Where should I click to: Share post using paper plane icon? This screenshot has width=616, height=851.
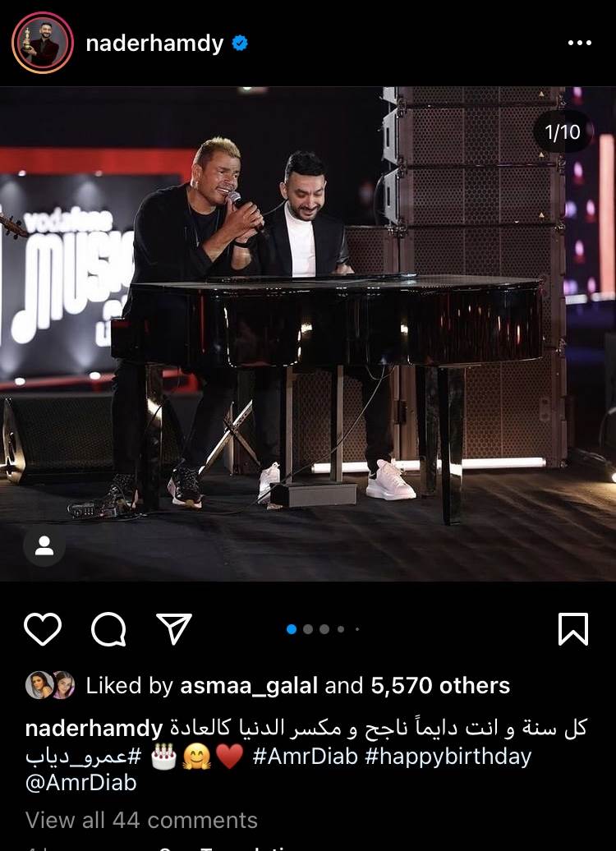(x=174, y=628)
